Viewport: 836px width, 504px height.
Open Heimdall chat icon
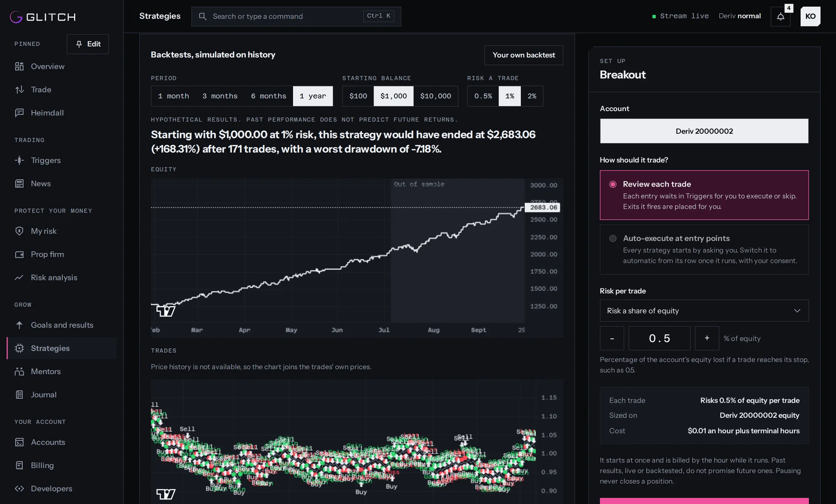tap(19, 113)
